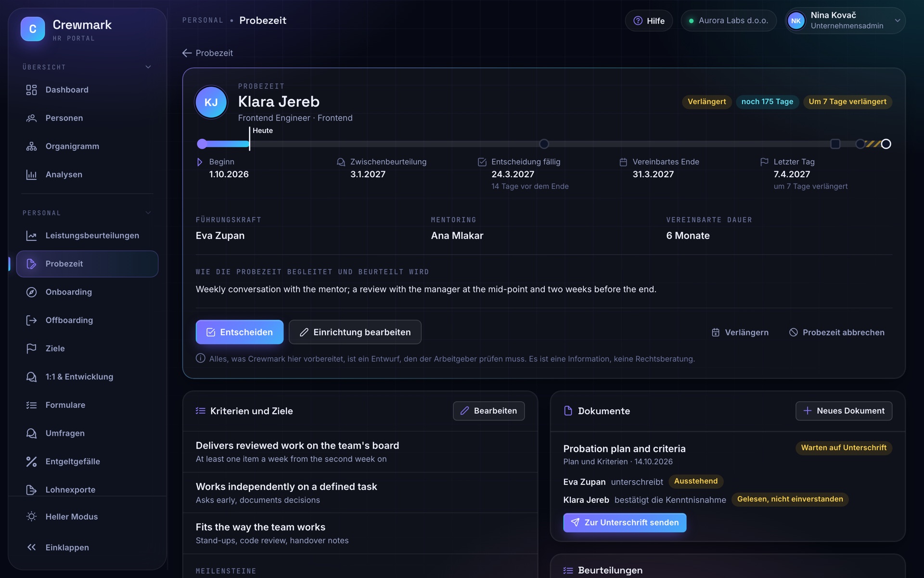Collapse the Personal sidebar section

[148, 213]
